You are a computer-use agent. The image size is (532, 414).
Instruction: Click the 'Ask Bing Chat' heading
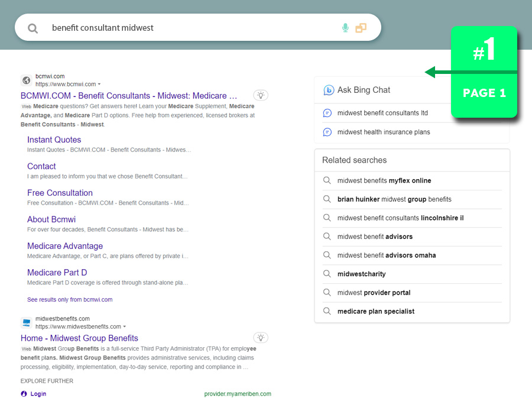(x=364, y=90)
